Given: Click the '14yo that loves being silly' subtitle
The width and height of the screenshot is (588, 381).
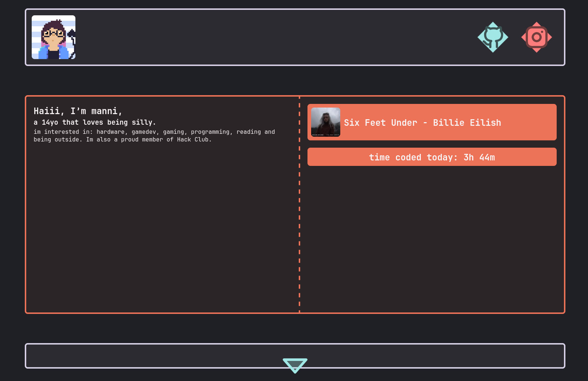Looking at the screenshot, I should (x=98, y=123).
